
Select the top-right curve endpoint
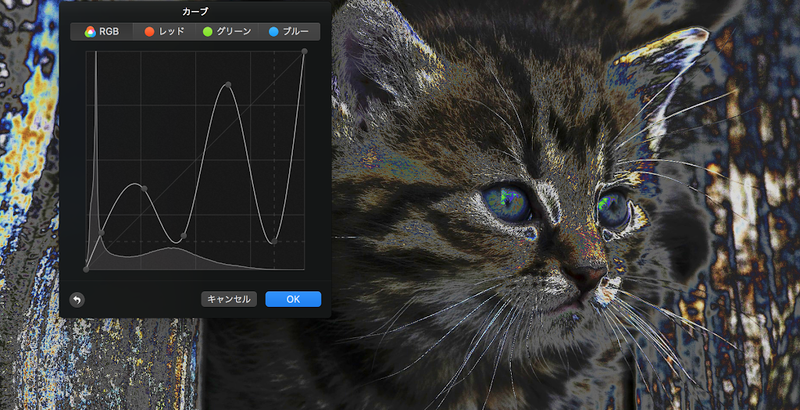pyautogui.click(x=304, y=52)
